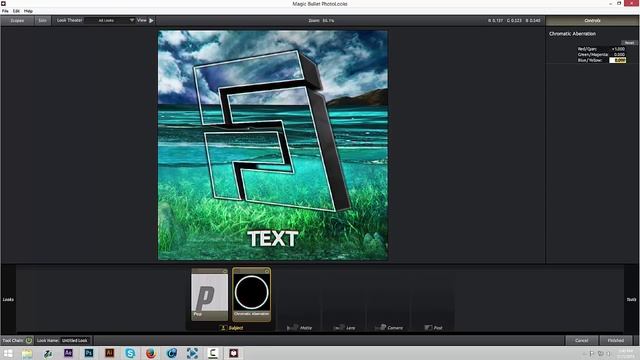Viewport: 640px width, 360px height.
Task: Click the View play arrow for Look Theater
Action: pos(151,20)
